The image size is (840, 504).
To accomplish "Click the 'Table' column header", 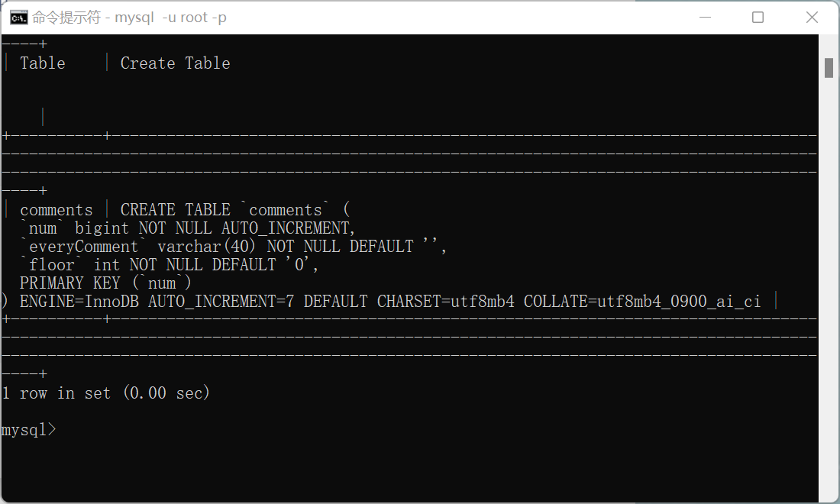I will (42, 63).
